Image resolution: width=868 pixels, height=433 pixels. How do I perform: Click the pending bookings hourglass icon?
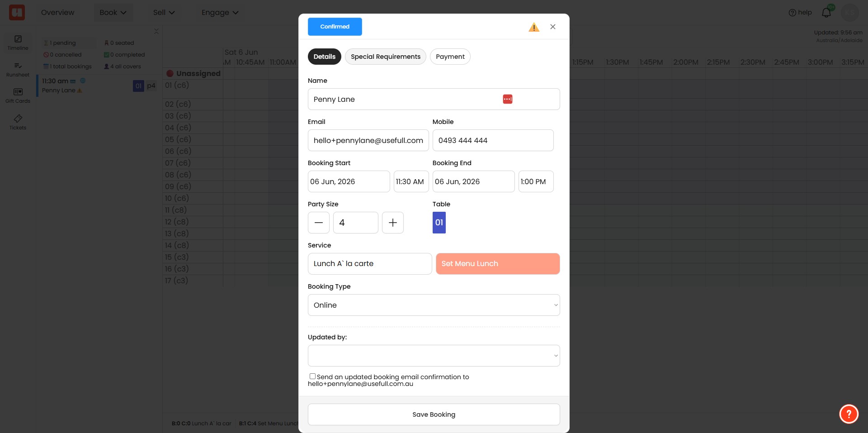[x=46, y=43]
